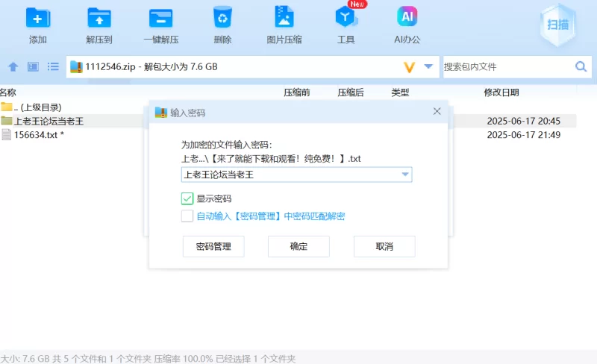Sort by the 类型 column header

click(x=400, y=92)
